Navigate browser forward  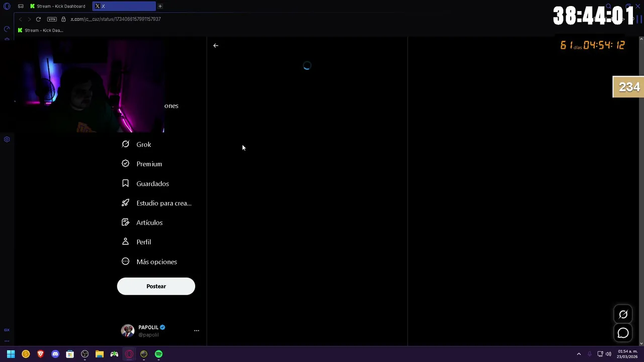point(29,19)
